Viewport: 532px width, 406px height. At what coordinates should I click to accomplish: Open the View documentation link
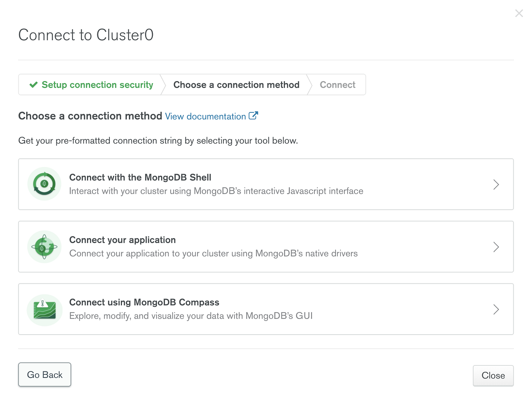coord(205,116)
